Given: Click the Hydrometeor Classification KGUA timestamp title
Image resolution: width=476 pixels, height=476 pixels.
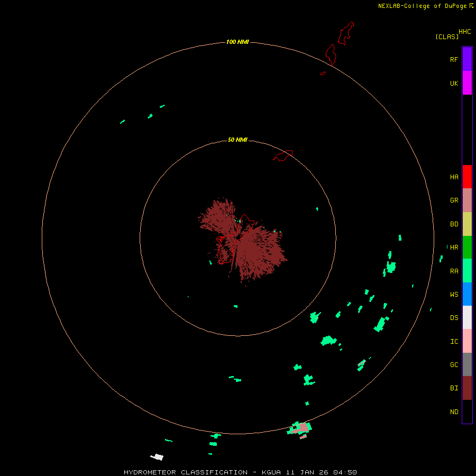Looking at the screenshot, I should pos(240,472).
